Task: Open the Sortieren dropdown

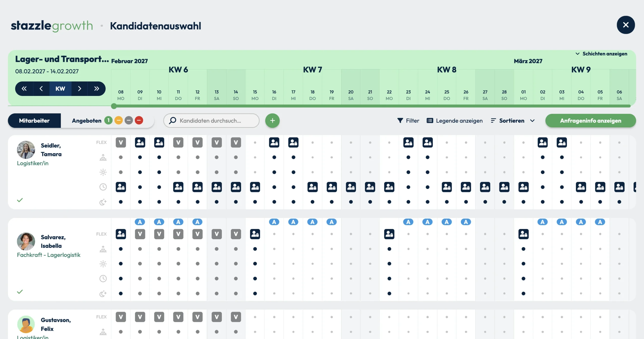Action: pyautogui.click(x=513, y=121)
